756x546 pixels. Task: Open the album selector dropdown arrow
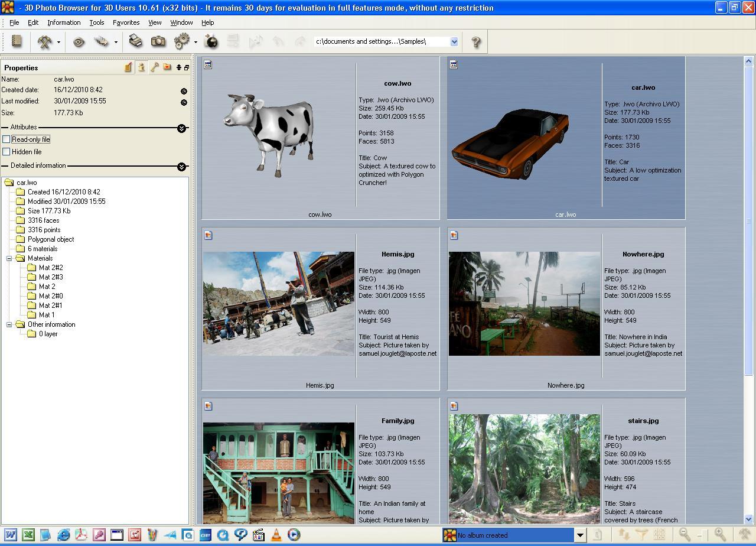point(580,535)
